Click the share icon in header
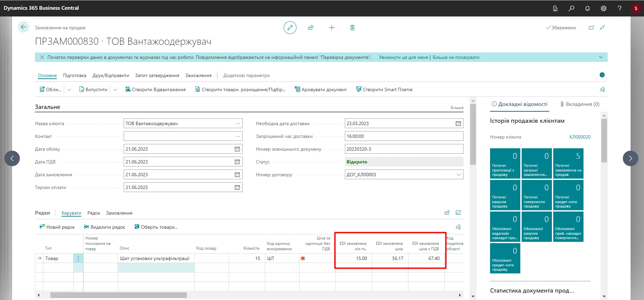Viewport: 644px width, 300px height. click(311, 28)
